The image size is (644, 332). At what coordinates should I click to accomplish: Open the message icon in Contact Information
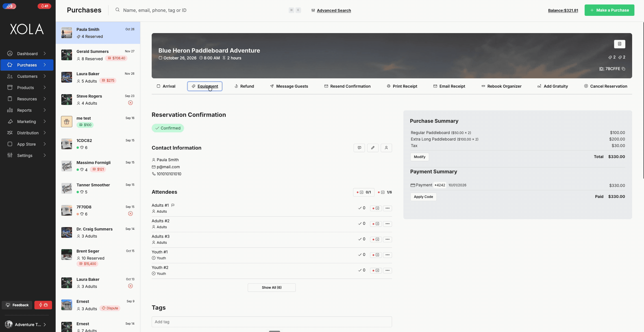pos(359,148)
